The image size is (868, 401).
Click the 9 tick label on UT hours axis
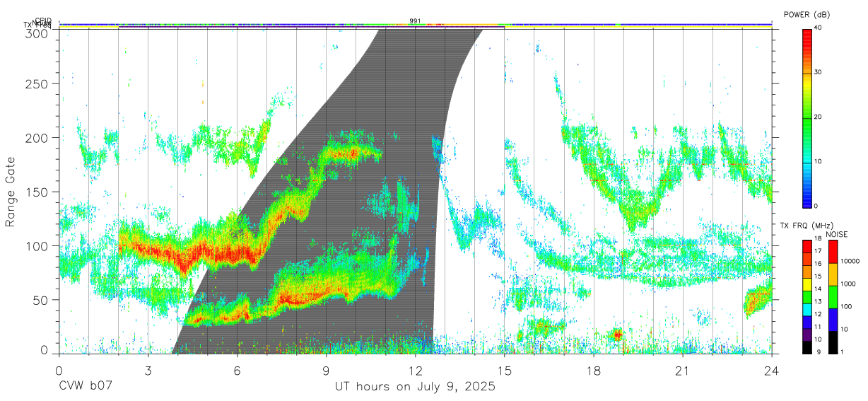tap(327, 371)
